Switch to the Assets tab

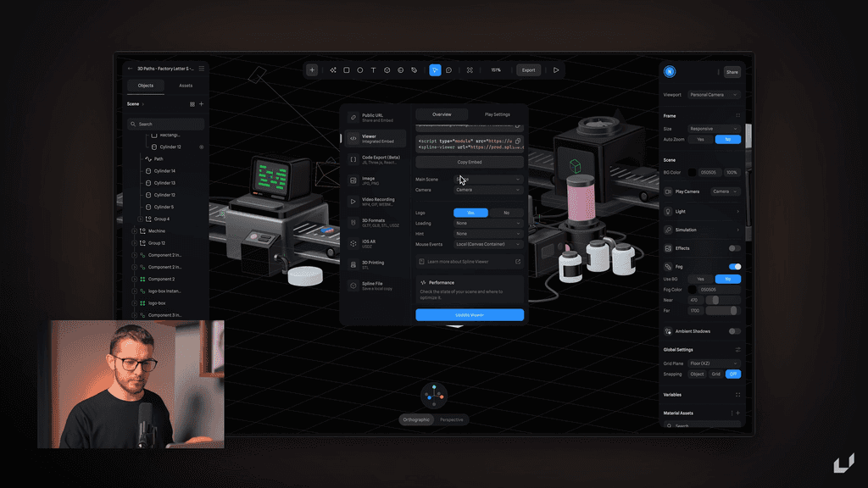(x=186, y=86)
